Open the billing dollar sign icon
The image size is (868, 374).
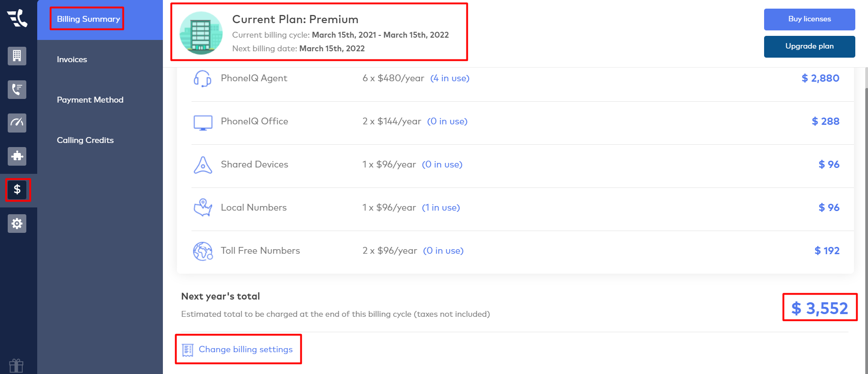coord(17,190)
